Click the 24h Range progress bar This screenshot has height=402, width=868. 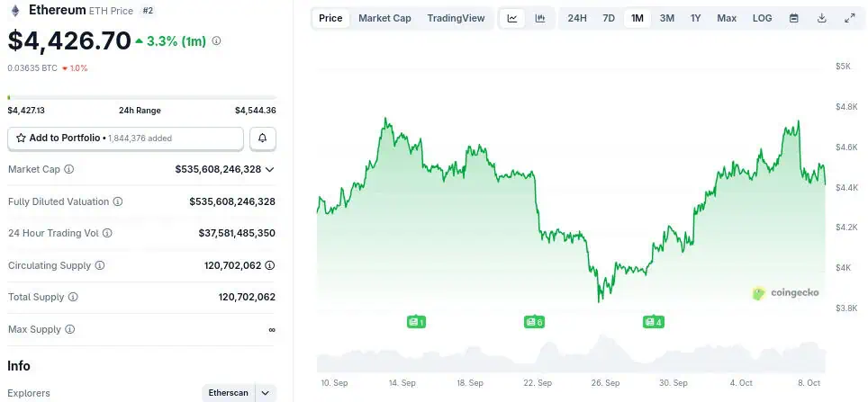[x=142, y=97]
